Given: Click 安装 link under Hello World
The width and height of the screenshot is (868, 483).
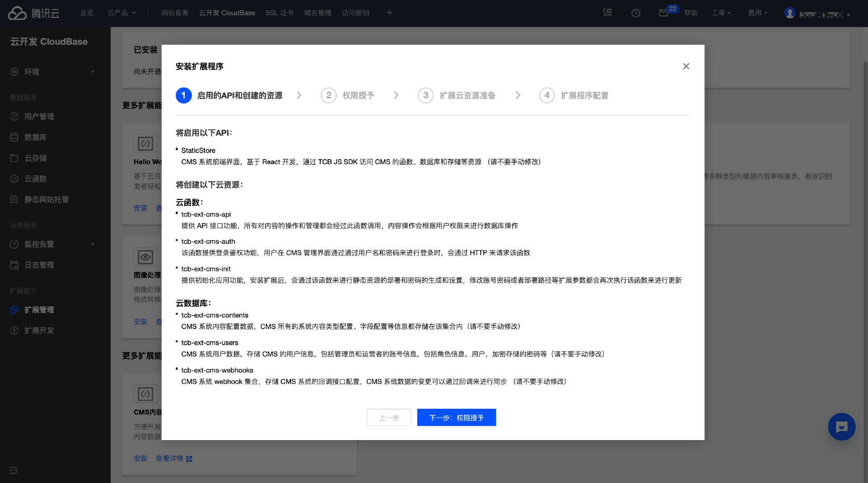Looking at the screenshot, I should click(x=140, y=208).
